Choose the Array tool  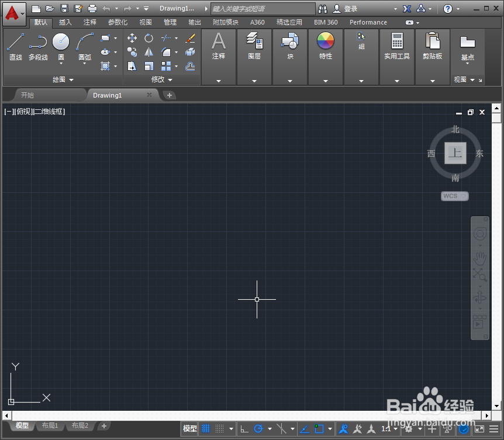point(166,66)
